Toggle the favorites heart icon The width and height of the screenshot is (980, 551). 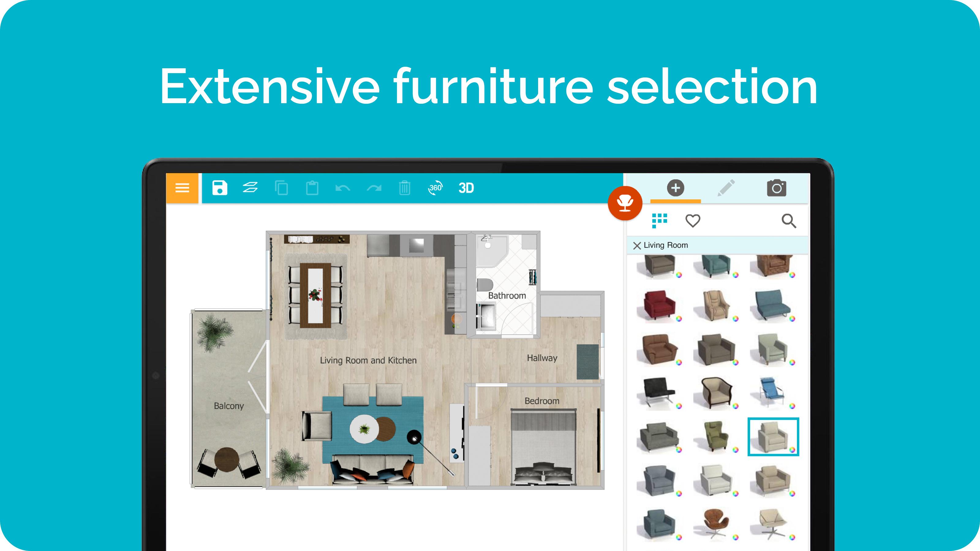coord(693,221)
